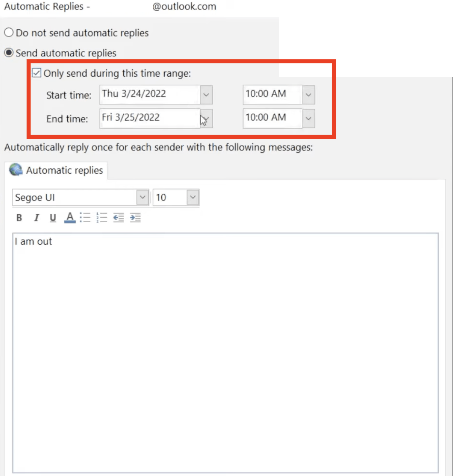Open the End time hour dropdown
The width and height of the screenshot is (453, 476).
[x=309, y=118]
